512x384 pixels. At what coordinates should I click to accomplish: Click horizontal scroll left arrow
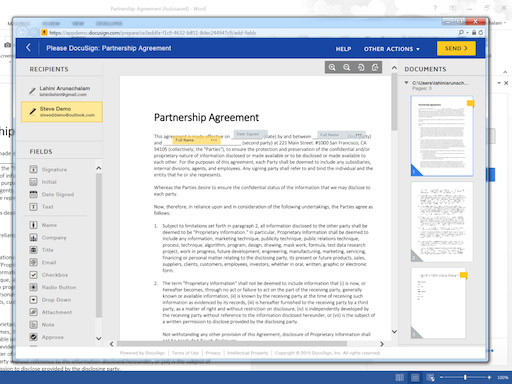pyautogui.click(x=112, y=344)
